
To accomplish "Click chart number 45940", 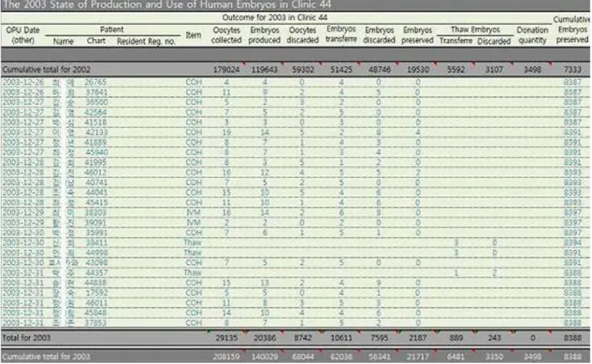I will coord(96,152).
